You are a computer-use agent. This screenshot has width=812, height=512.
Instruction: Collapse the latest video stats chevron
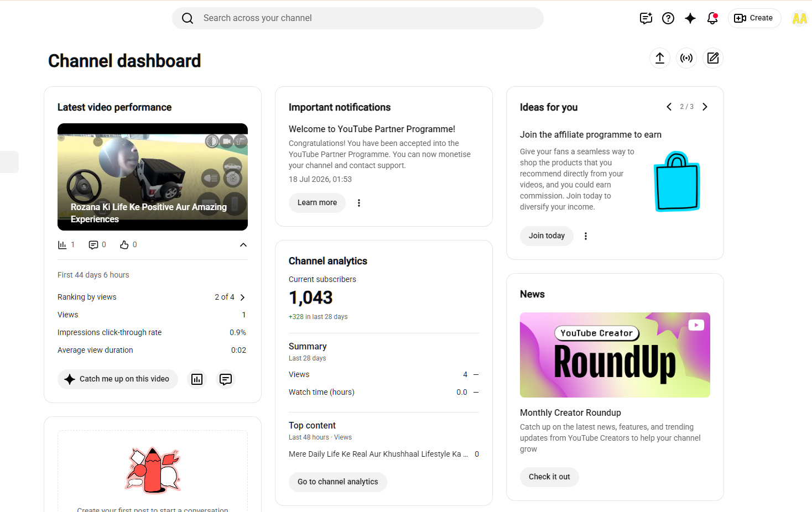click(x=243, y=245)
